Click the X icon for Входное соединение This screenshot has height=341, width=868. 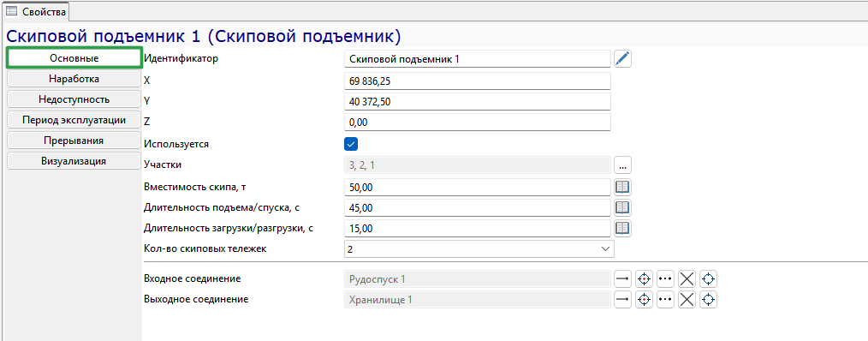[x=687, y=278]
